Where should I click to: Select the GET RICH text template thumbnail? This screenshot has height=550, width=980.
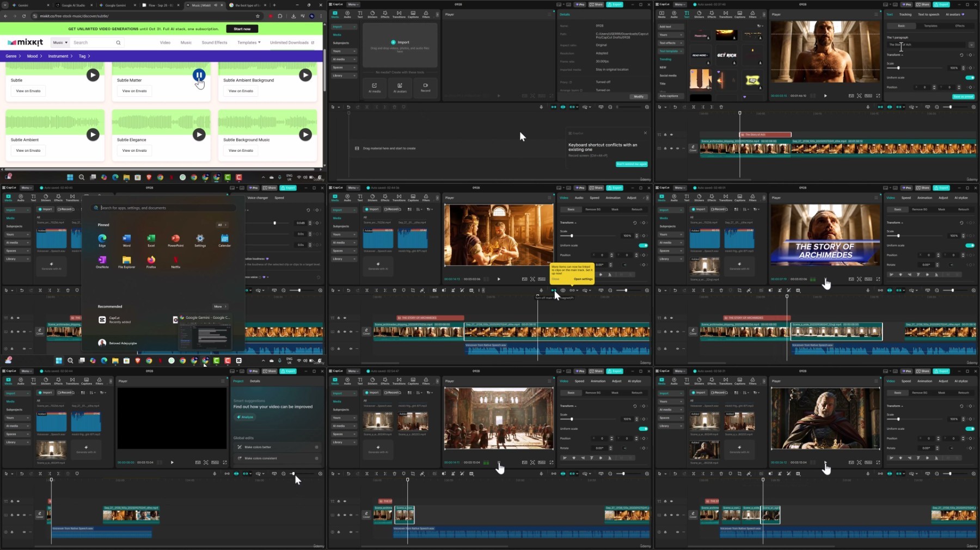(x=726, y=55)
